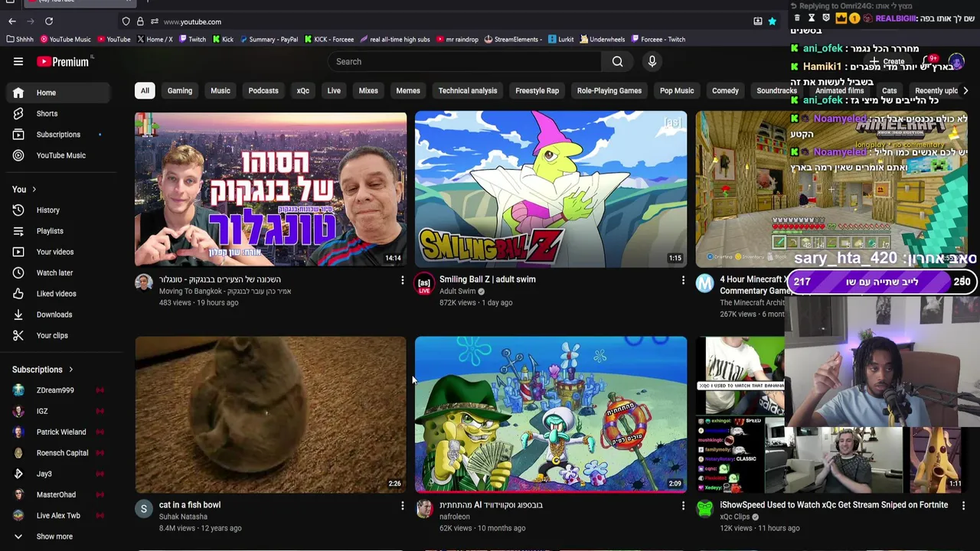Select the Freestyle Rap filter chip
980x551 pixels.
(537, 90)
